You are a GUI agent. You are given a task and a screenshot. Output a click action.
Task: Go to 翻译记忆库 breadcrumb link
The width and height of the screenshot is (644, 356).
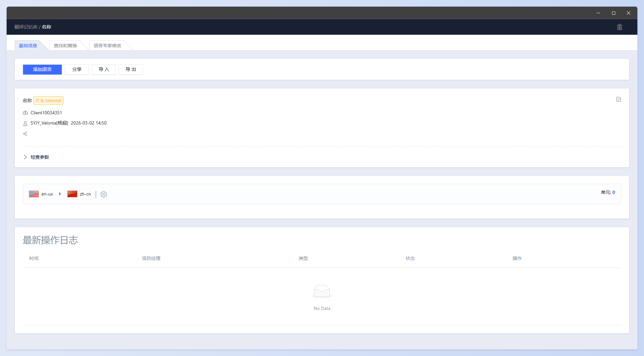[x=26, y=27]
